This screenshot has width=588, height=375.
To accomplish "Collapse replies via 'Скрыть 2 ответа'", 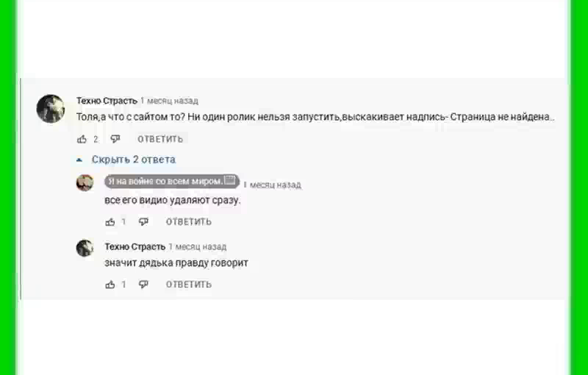I will [134, 160].
